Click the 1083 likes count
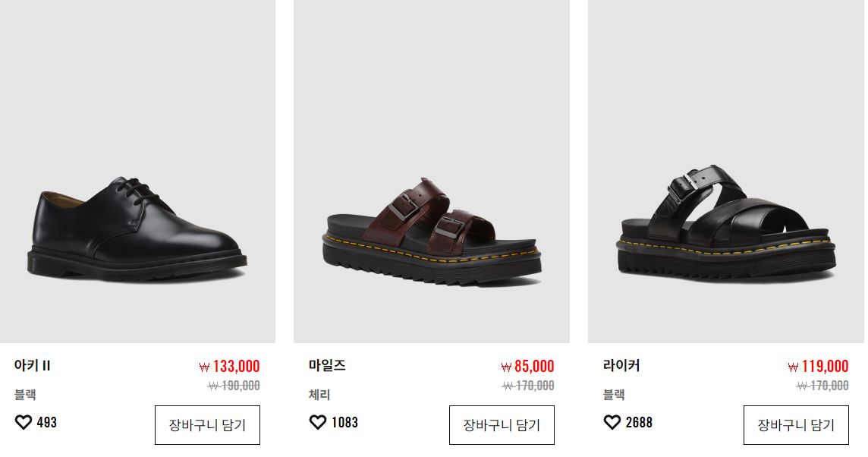 (345, 423)
